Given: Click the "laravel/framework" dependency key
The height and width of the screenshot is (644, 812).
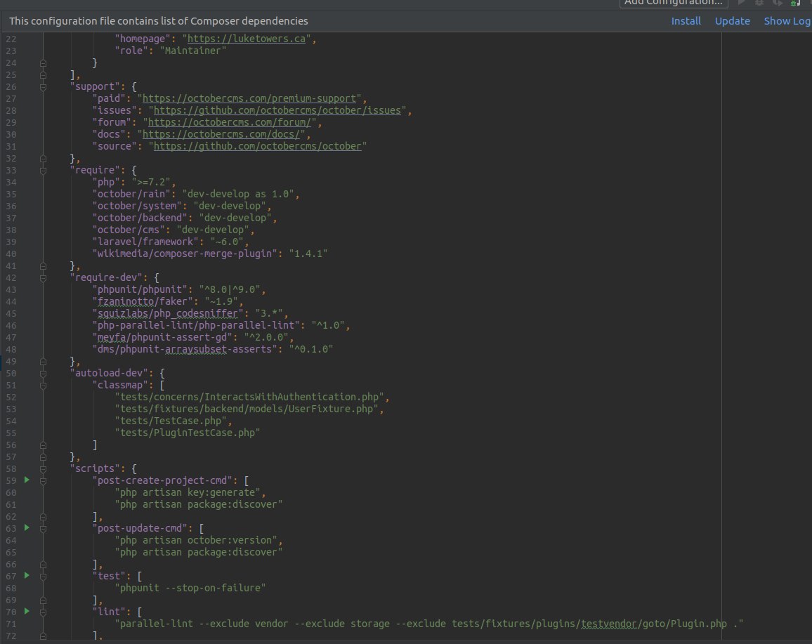Looking at the screenshot, I should 145,242.
